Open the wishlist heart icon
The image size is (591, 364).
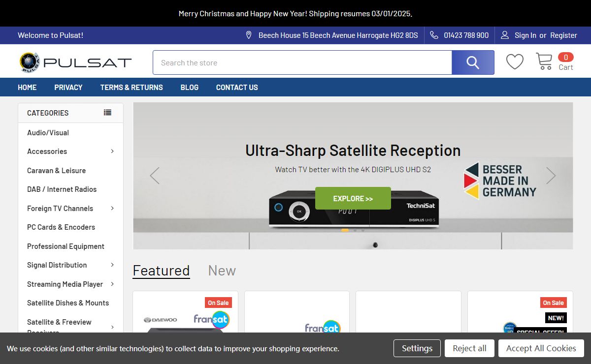pyautogui.click(x=515, y=62)
